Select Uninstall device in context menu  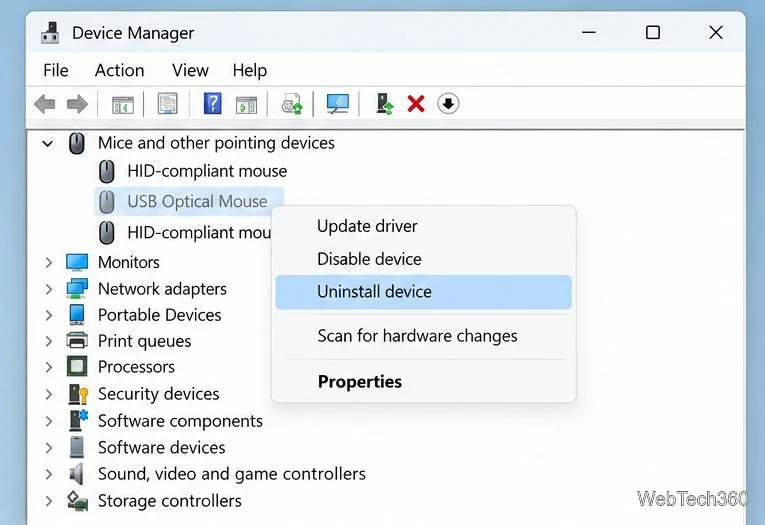pyautogui.click(x=423, y=292)
